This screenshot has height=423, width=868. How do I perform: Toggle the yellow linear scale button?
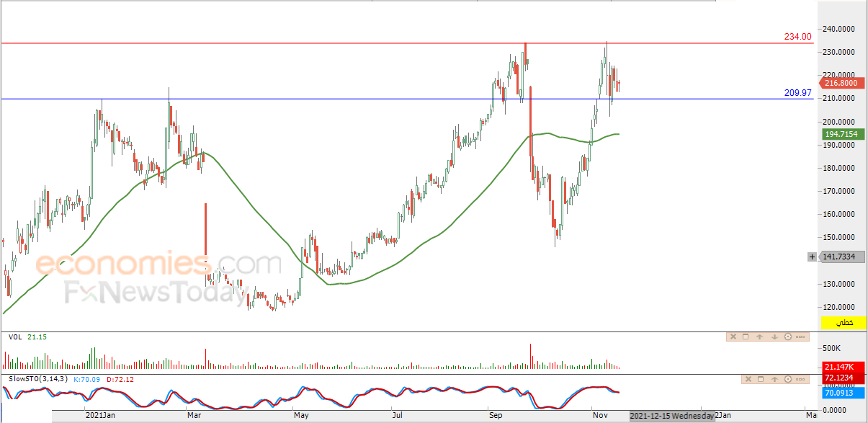click(844, 324)
